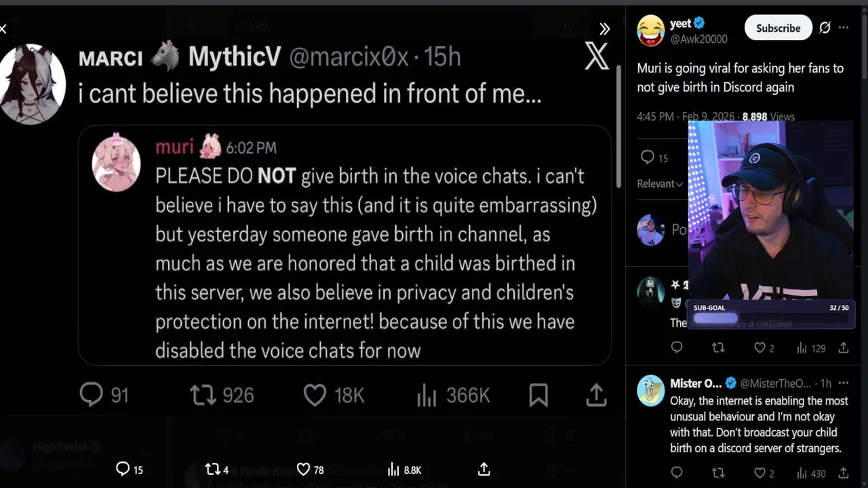This screenshot has width=868, height=488.
Task: Open the more options ellipsis on yeet's post
Action: (x=844, y=28)
